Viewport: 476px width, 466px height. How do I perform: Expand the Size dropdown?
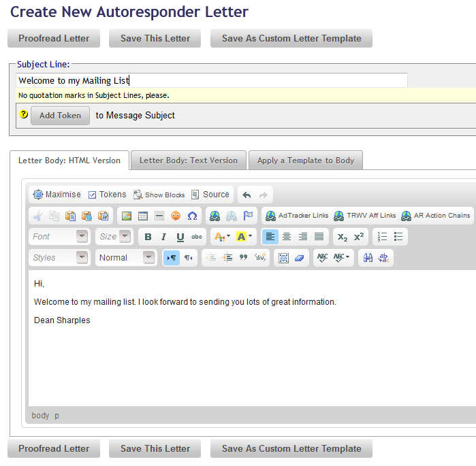[114, 237]
